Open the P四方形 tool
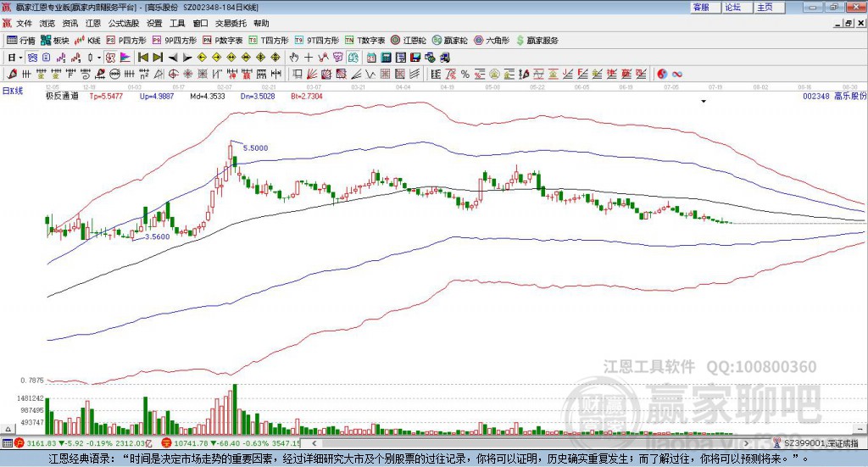Viewport: 868px width, 467px height. click(x=126, y=41)
